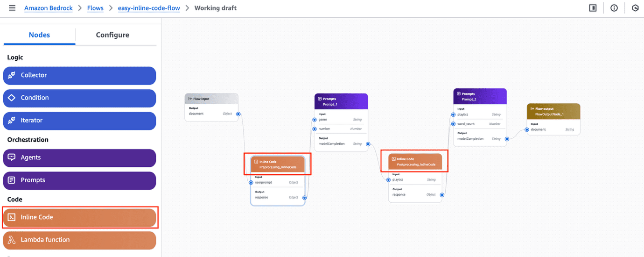644x257 pixels.
Task: Switch to the Nodes tab
Action: tap(39, 35)
